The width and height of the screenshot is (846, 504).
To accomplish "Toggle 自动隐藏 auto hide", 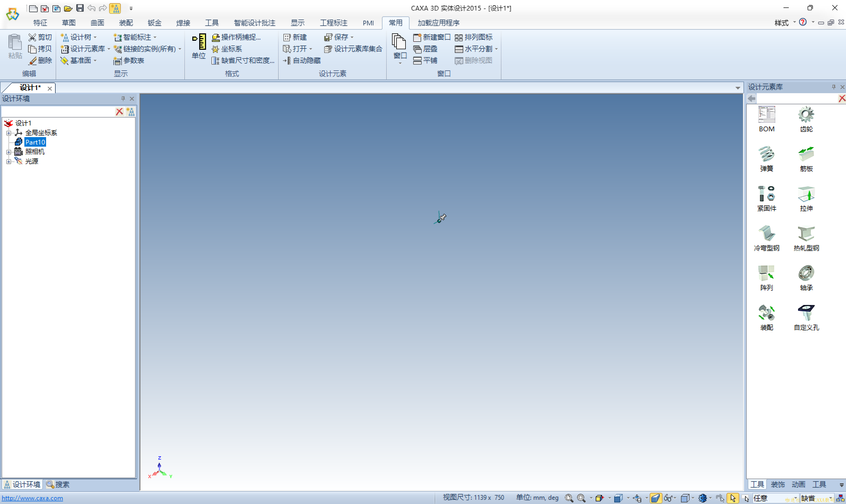I will [302, 61].
